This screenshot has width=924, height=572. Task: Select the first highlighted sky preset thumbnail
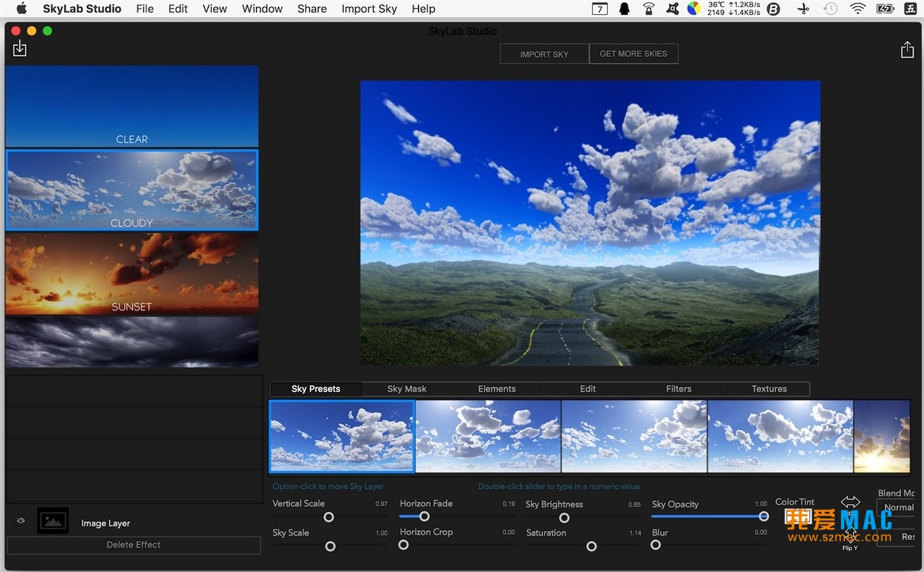point(341,437)
